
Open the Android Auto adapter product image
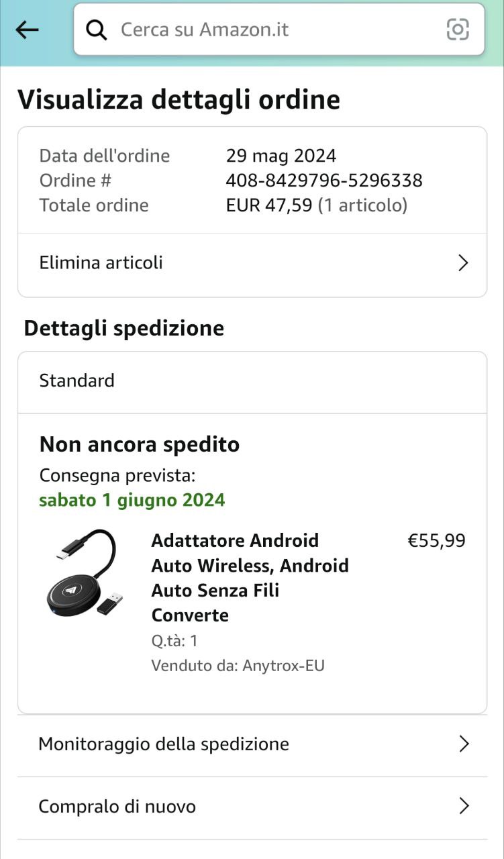(x=85, y=573)
